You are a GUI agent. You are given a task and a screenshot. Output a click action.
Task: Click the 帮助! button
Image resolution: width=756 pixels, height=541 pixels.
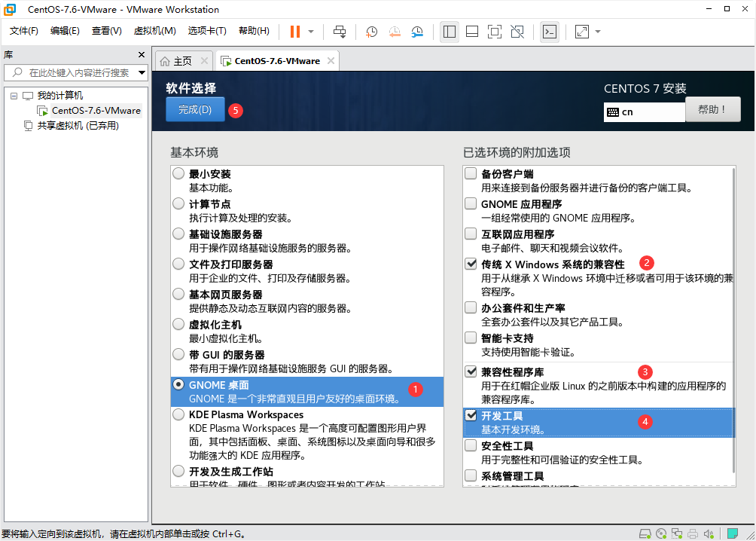[x=712, y=109]
